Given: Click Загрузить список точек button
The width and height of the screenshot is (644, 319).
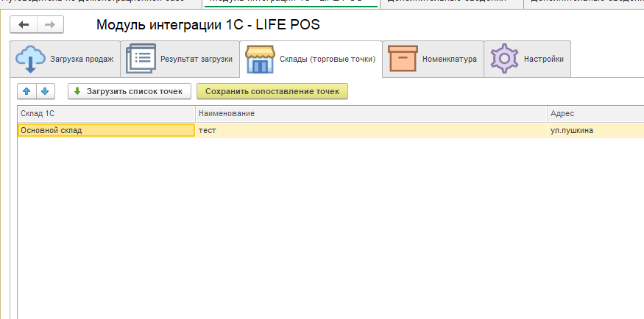Looking at the screenshot, I should (x=130, y=91).
